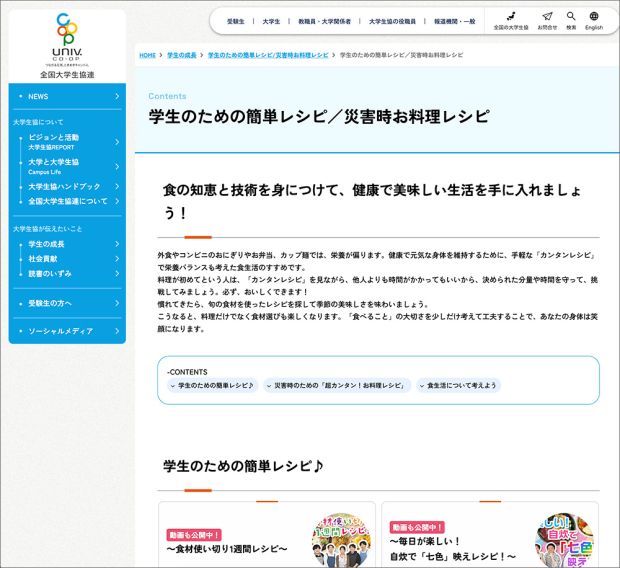Click the 大学生協が伝えたいこと sidebar section label
This screenshot has height=568, width=620.
tap(47, 229)
